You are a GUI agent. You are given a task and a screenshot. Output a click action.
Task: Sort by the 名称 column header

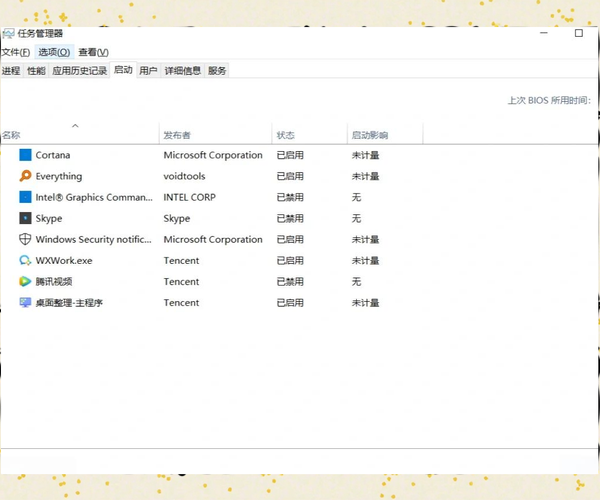pos(12,135)
